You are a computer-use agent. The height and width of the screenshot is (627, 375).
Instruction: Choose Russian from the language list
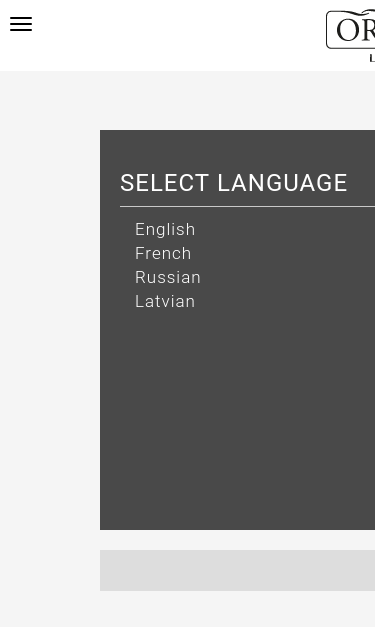pyautogui.click(x=168, y=278)
